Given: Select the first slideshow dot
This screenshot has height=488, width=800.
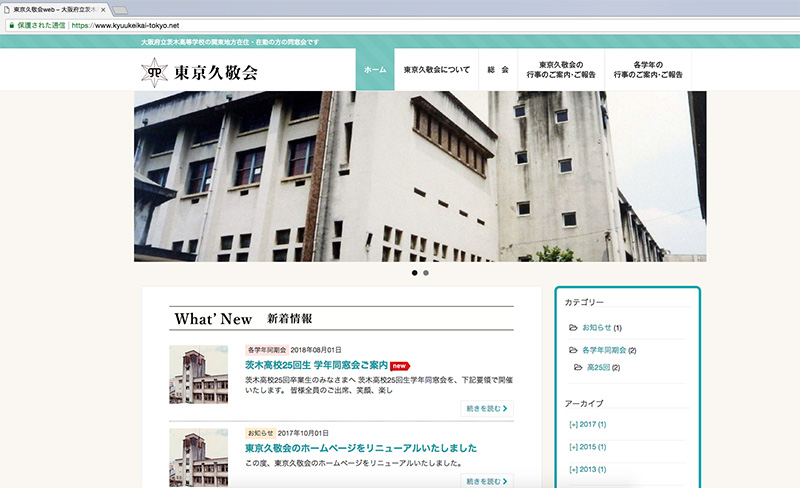Looking at the screenshot, I should pos(415,272).
